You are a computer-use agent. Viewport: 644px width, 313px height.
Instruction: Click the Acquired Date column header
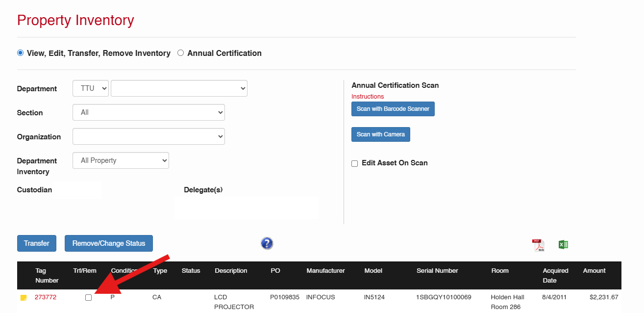pyautogui.click(x=555, y=275)
